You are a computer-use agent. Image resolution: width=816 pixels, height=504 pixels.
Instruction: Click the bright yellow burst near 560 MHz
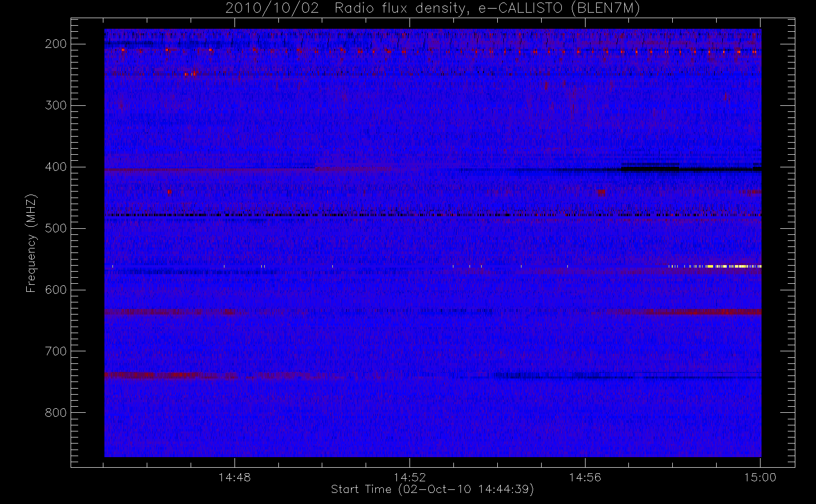(x=734, y=266)
